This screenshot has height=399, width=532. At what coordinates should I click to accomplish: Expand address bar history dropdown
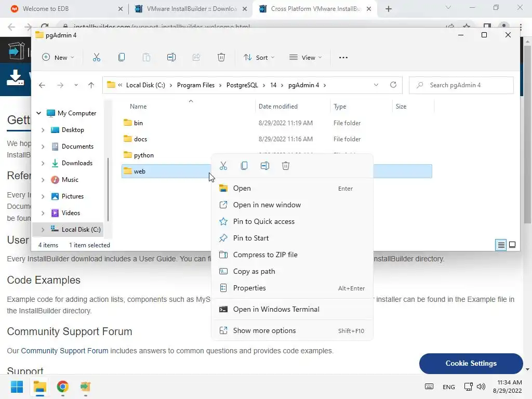pos(376,85)
